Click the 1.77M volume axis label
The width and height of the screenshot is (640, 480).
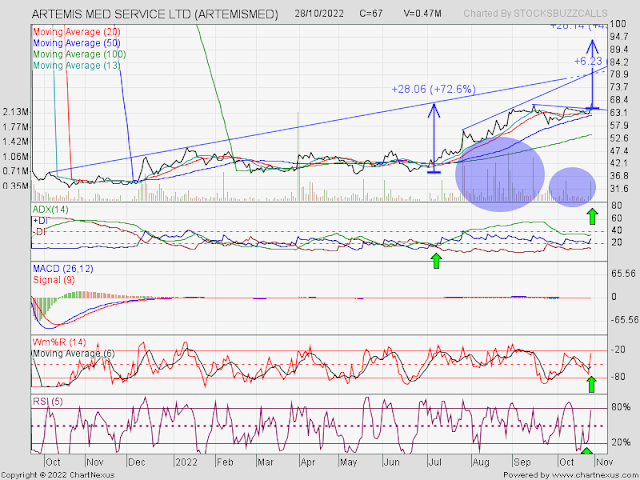16,127
